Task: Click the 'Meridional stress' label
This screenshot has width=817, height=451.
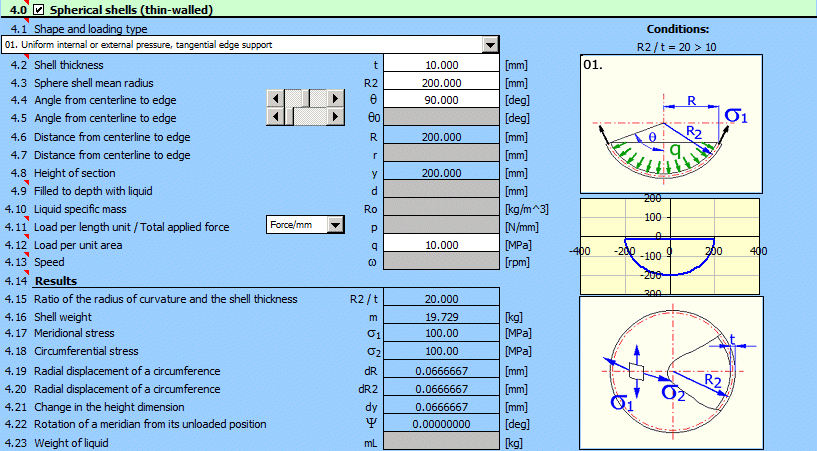Action: point(74,333)
